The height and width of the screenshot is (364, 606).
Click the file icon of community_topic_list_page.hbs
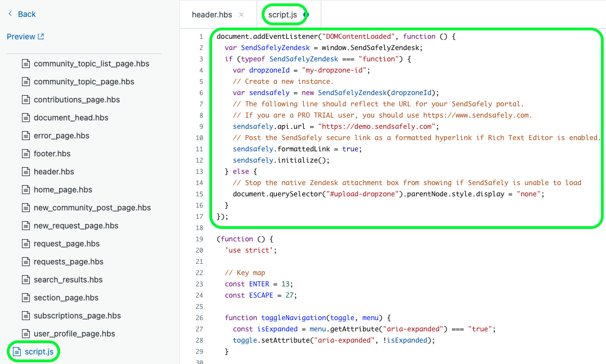[26, 64]
